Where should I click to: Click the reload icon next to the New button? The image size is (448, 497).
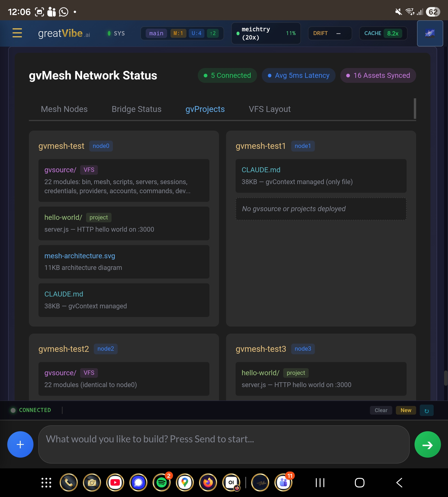tap(427, 410)
